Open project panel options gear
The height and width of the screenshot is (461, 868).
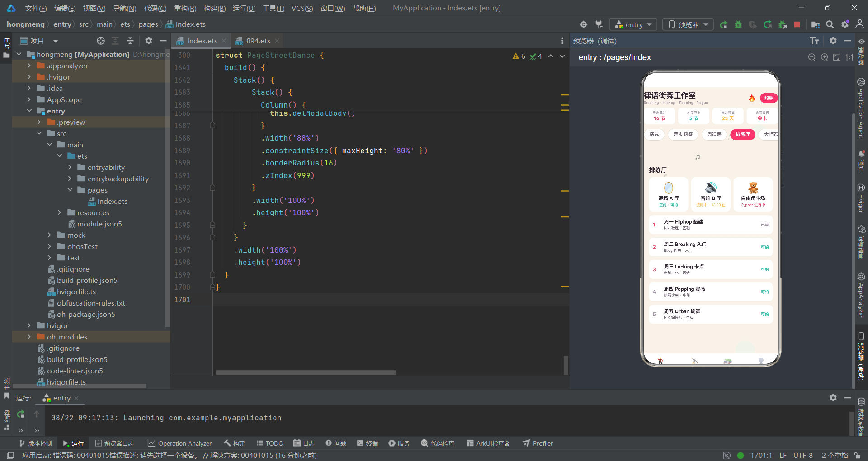(148, 41)
